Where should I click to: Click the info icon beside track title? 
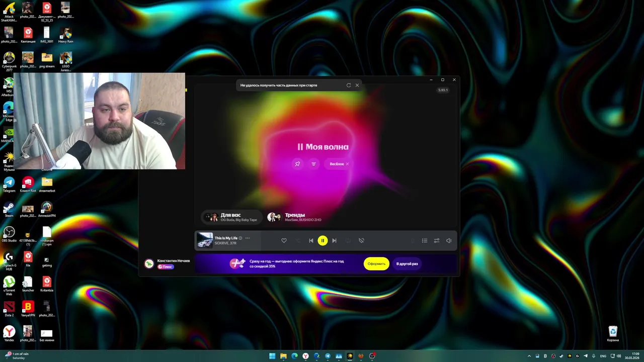point(240,238)
